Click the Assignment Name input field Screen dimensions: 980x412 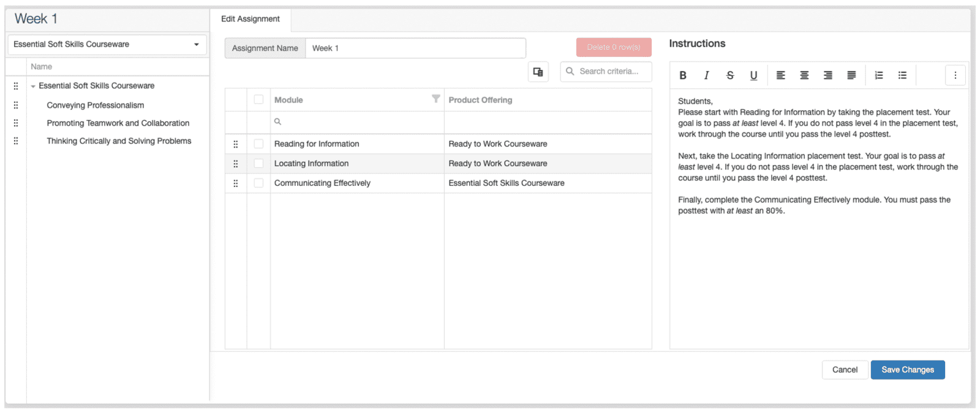pyautogui.click(x=415, y=48)
